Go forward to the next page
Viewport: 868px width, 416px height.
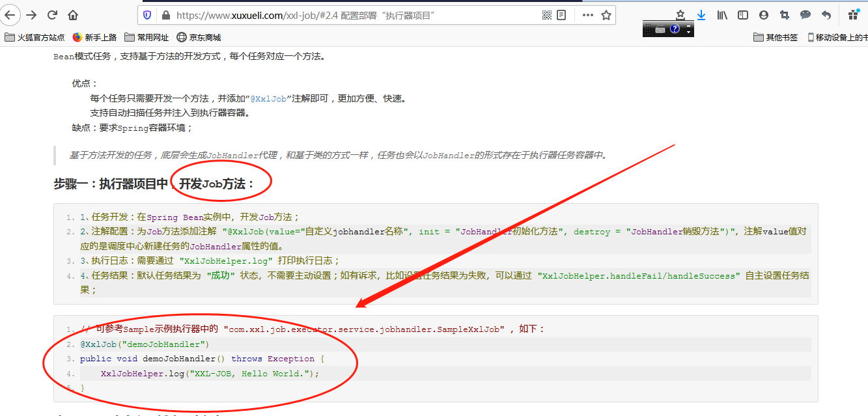click(x=31, y=14)
